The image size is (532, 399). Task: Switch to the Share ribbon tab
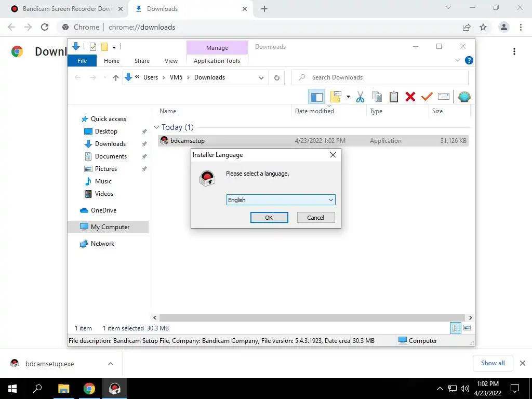click(x=142, y=61)
